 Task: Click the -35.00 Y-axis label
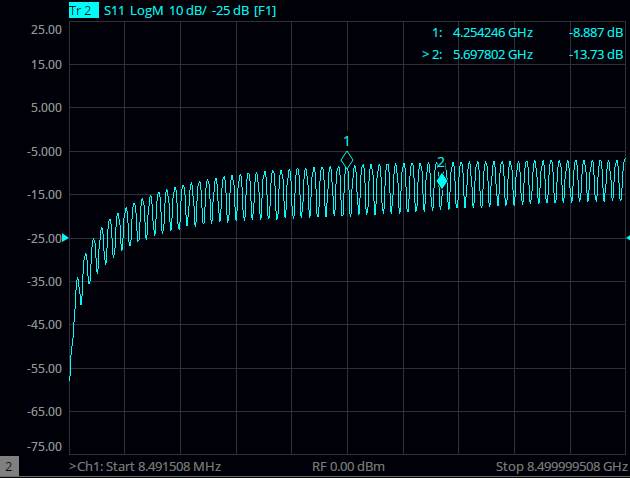[x=45, y=282]
